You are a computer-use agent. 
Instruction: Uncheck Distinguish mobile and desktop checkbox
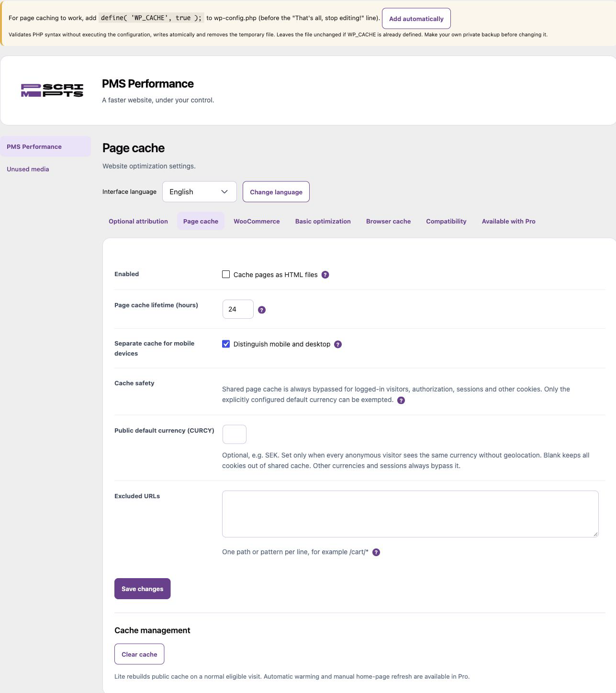coord(226,344)
